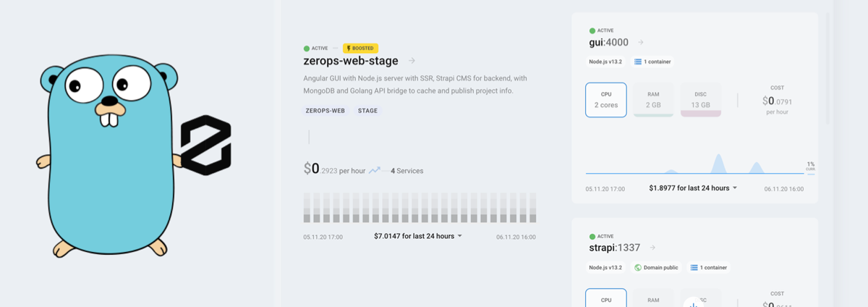Image resolution: width=868 pixels, height=307 pixels.
Task: Click the trend chart icon near 4 Services
Action: 375,171
